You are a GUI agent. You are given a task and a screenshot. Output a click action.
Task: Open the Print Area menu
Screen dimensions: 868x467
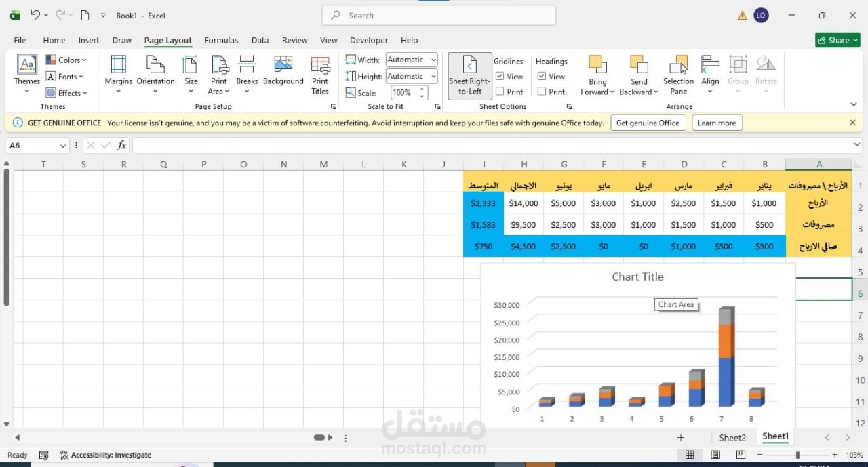[219, 75]
